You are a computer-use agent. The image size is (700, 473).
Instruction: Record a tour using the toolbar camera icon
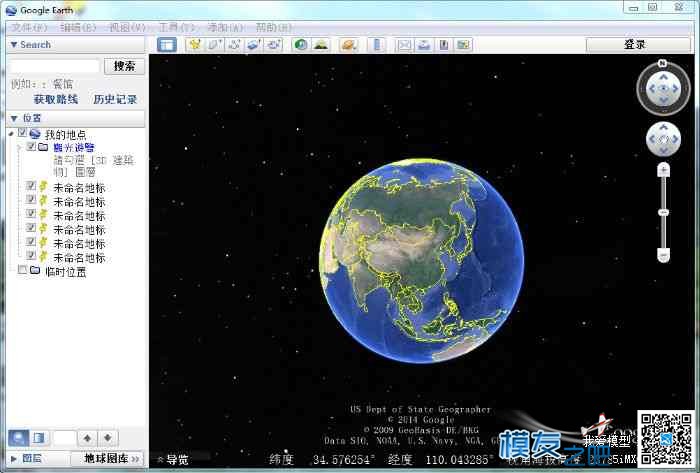(x=274, y=45)
